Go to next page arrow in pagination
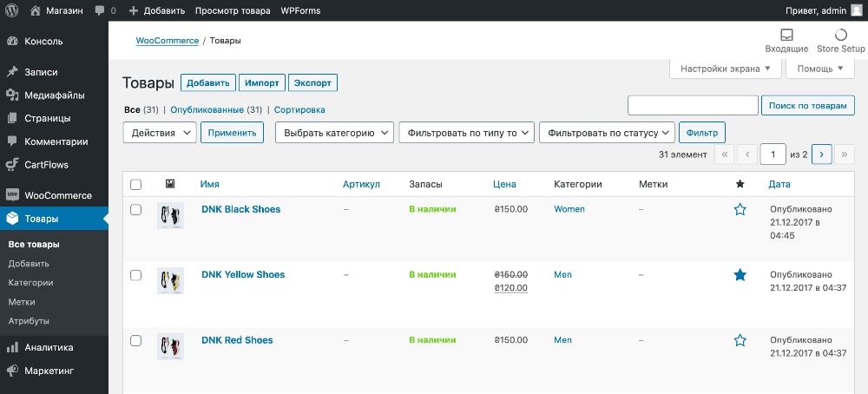 821,154
